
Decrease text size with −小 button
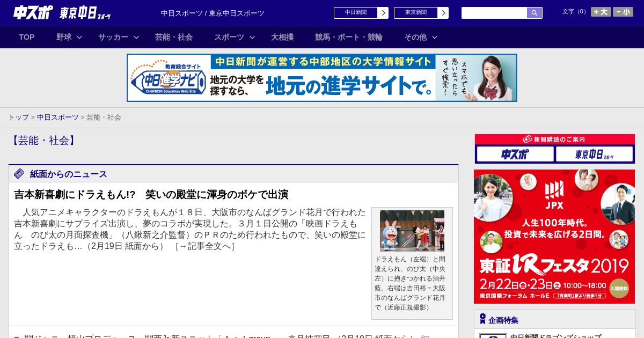click(x=623, y=12)
